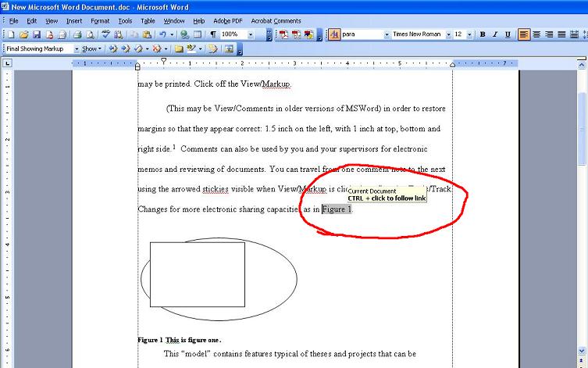
Task: Click the Styles and Formatting icon
Action: coord(334,34)
